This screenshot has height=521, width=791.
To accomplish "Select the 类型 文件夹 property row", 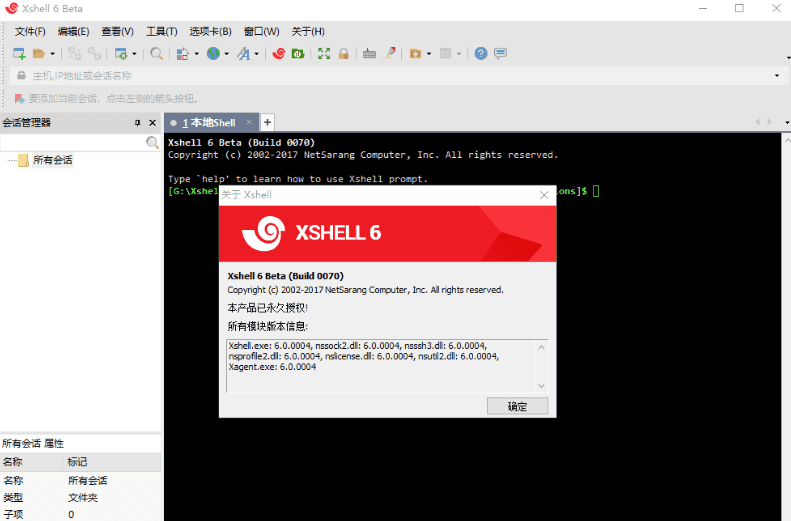I will tap(81, 498).
